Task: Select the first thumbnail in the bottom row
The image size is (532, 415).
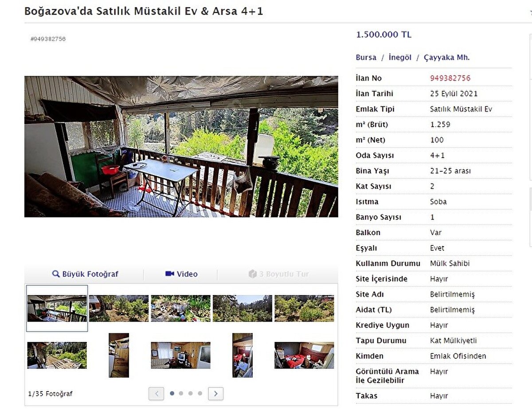Action: [57, 355]
